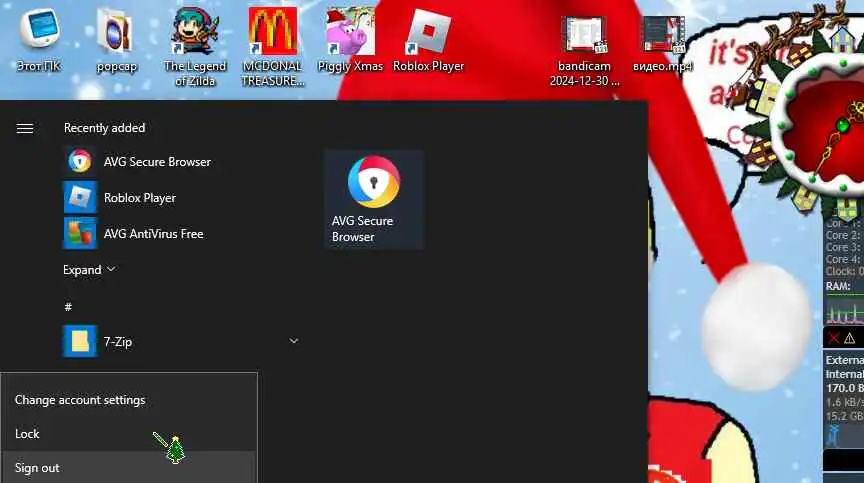Choose Lock from the account menu
This screenshot has height=483, width=864.
(x=27, y=434)
